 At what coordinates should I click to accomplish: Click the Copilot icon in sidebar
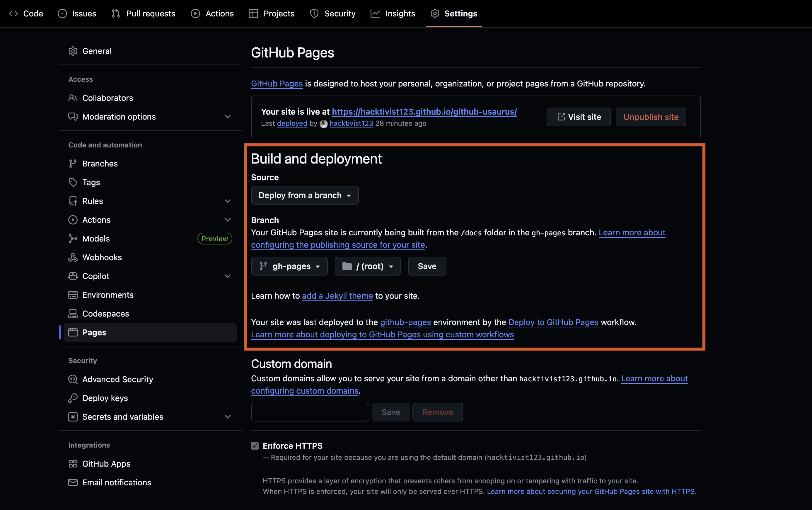pyautogui.click(x=73, y=276)
